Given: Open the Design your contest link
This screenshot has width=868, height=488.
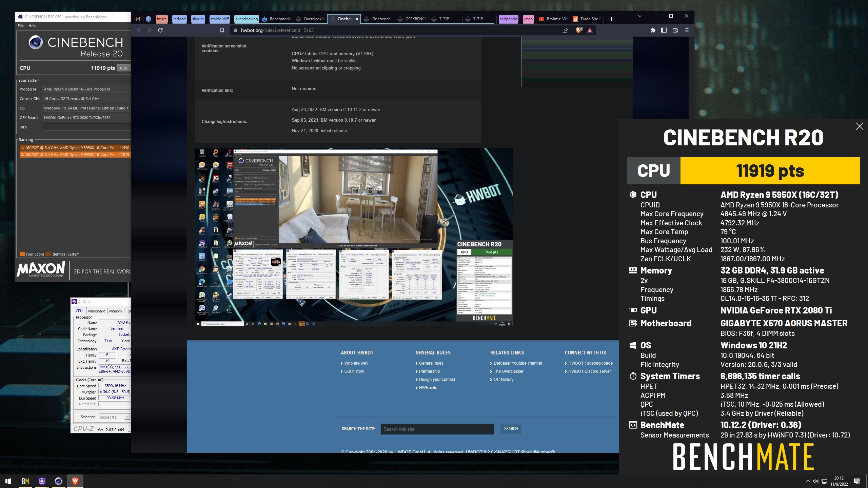Looking at the screenshot, I should 437,380.
